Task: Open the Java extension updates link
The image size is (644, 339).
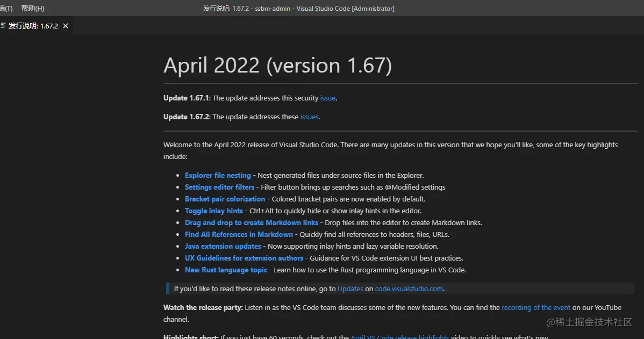Action: click(223, 246)
